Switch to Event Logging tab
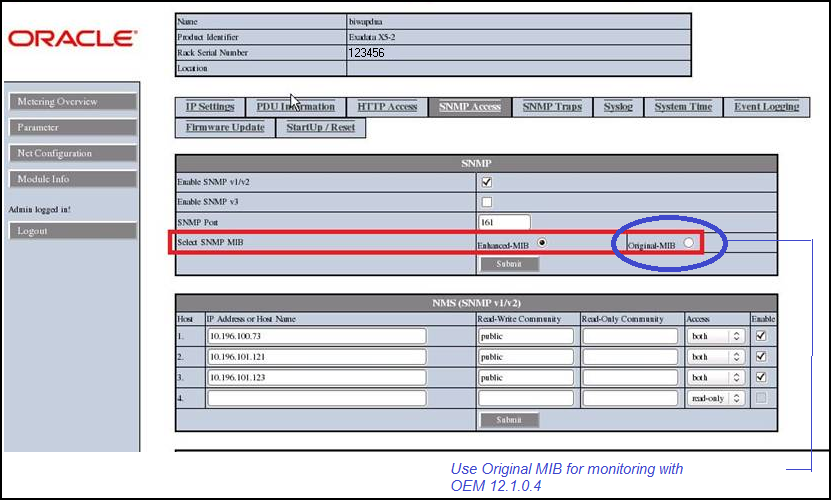 tap(766, 107)
